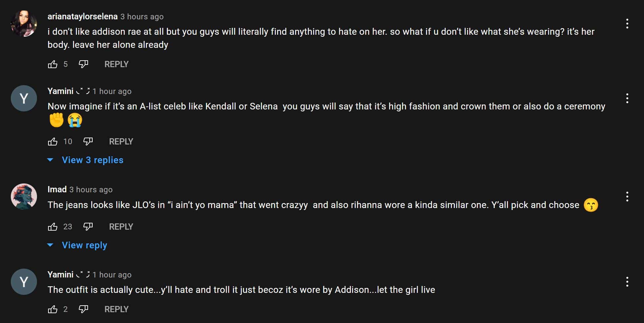644x323 pixels.
Task: Click arianataylorselena's profile picture
Action: (x=24, y=24)
